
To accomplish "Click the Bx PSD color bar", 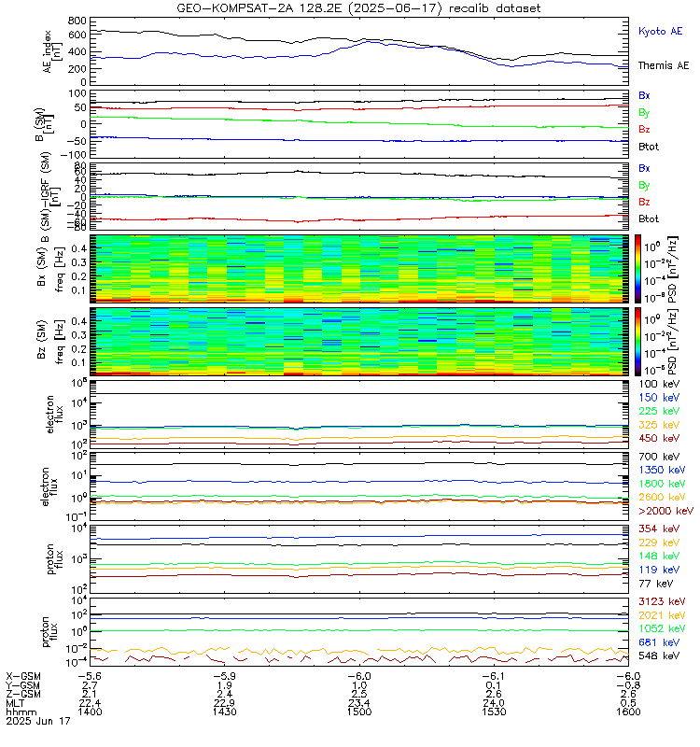I will coord(637,269).
